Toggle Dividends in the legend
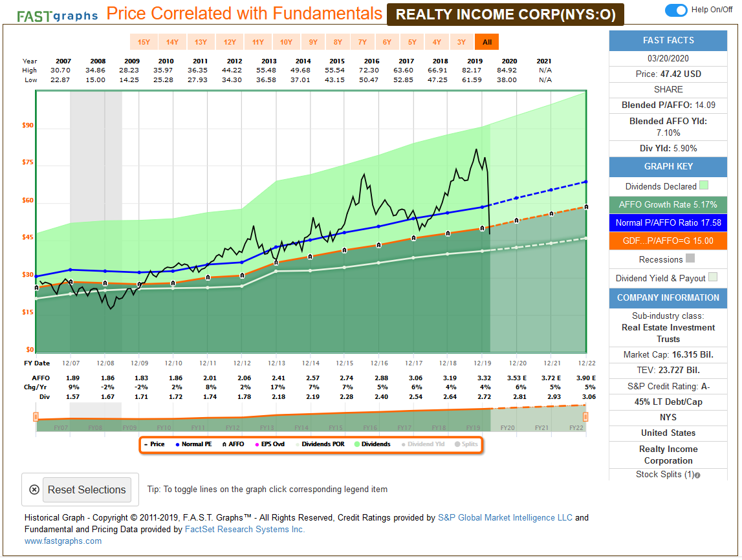 click(x=373, y=445)
